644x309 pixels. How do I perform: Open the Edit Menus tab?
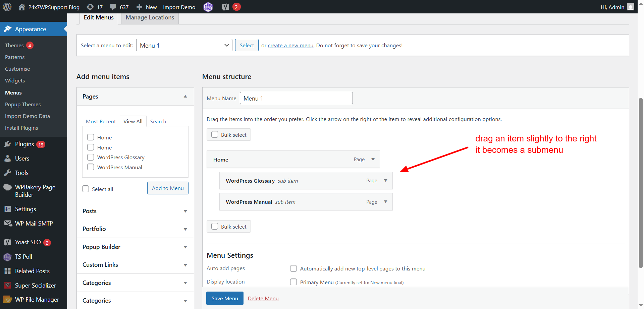coord(99,18)
